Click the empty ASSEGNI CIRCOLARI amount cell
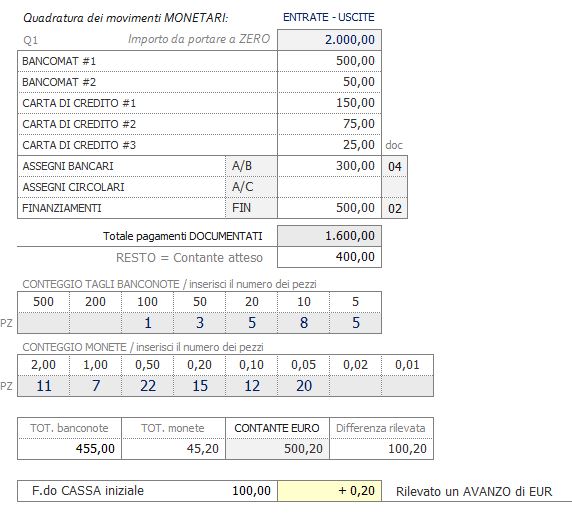The image size is (572, 520). click(x=329, y=187)
